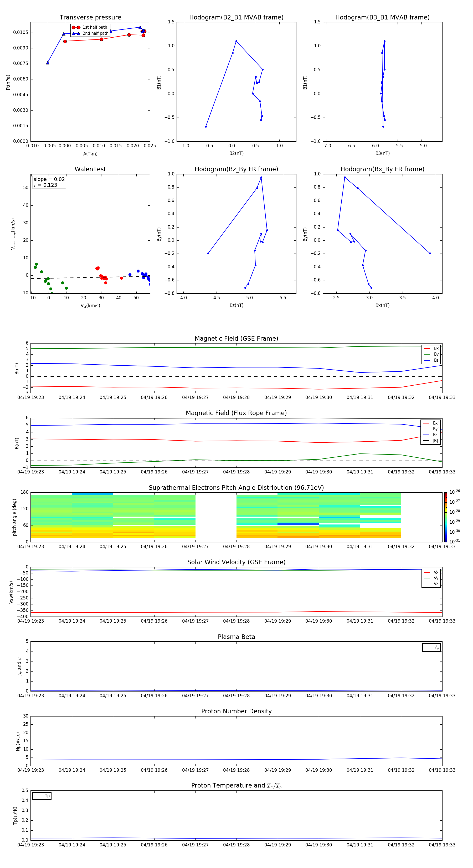Select the 'slope = 0.02' annotation text
The width and height of the screenshot is (473, 868).
click(49, 179)
